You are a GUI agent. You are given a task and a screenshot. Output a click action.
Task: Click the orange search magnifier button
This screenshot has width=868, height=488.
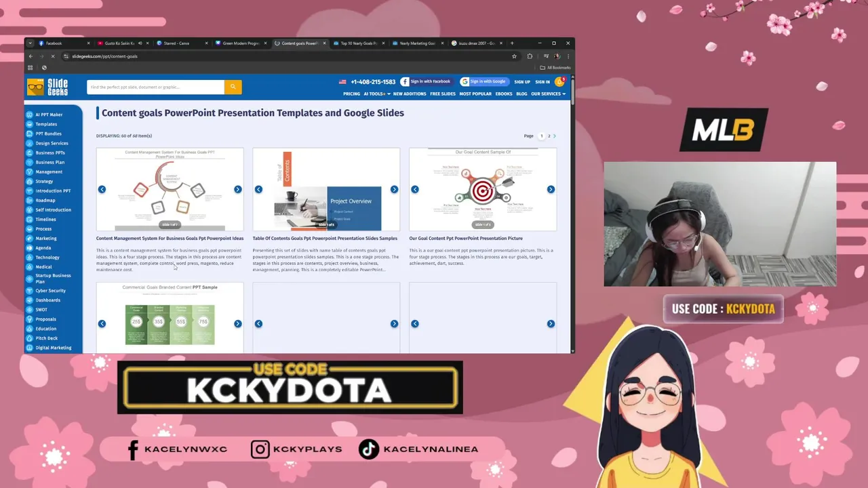233,87
